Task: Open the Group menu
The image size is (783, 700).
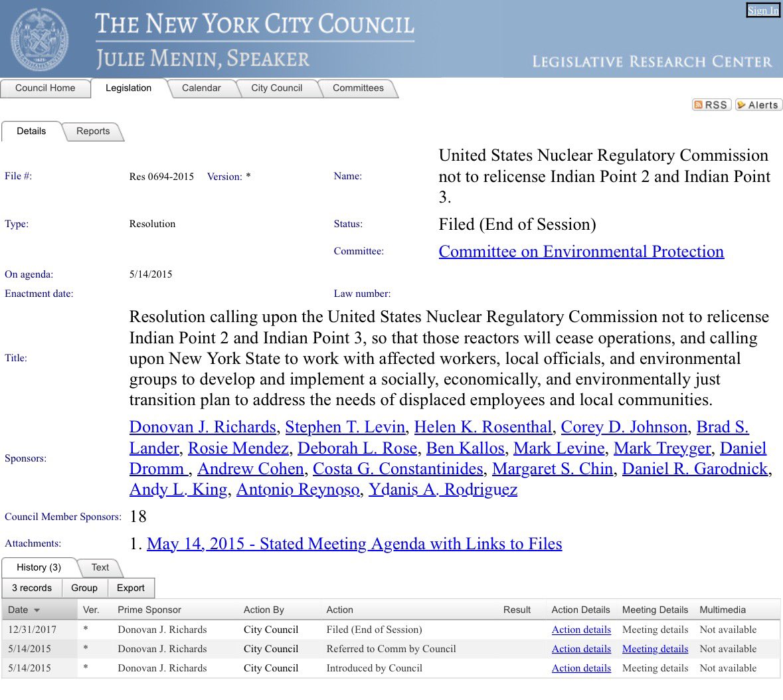Action: tap(84, 588)
